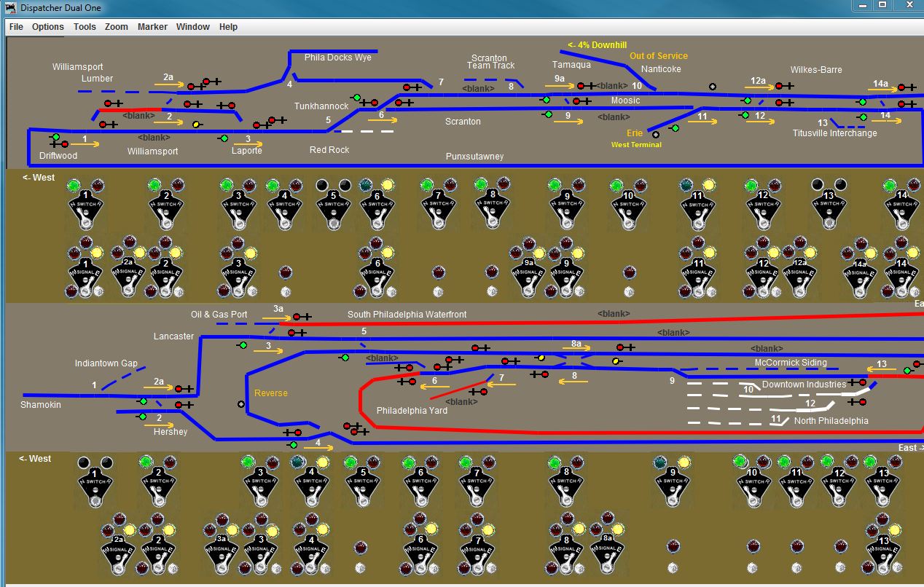The height and width of the screenshot is (587, 924).
Task: Open the Help menu
Action: coord(228,27)
